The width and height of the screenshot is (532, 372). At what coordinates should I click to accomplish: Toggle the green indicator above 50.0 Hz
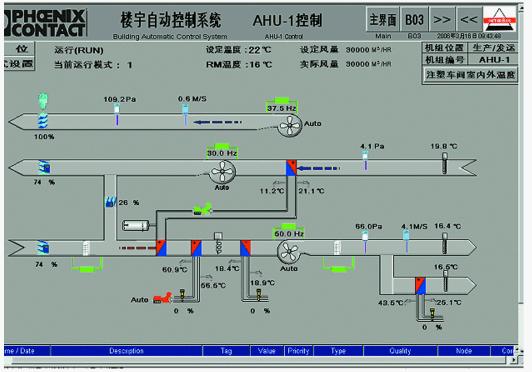click(289, 226)
